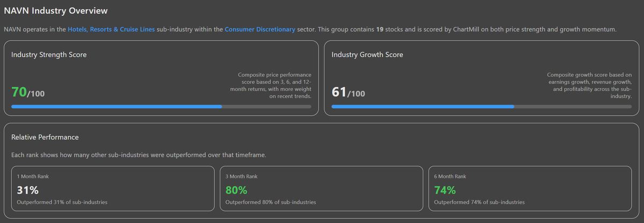
Task: Open the Consumer Discretionary sector link
Action: click(x=260, y=29)
